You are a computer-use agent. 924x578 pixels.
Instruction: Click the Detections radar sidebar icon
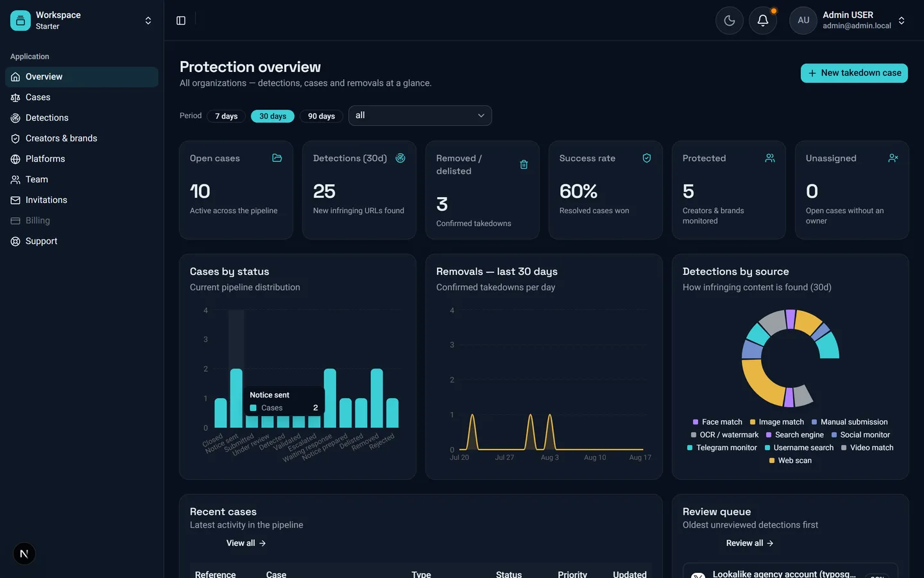tap(15, 118)
